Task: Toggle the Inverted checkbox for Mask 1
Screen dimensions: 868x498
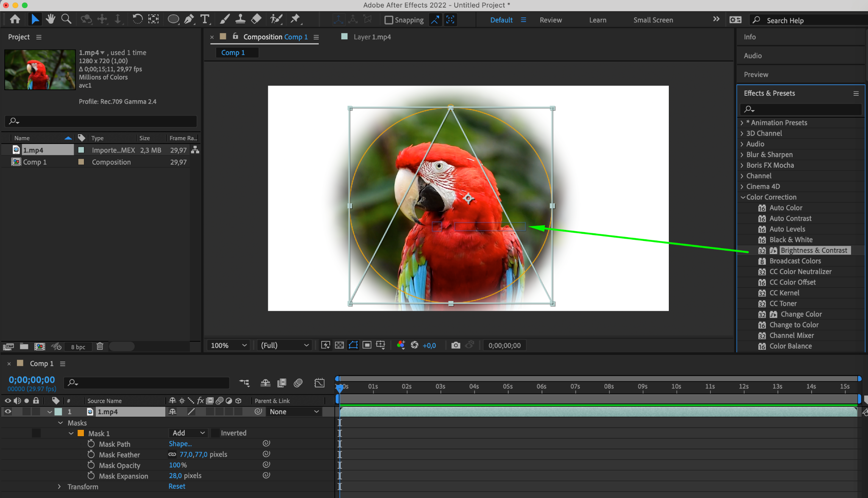Action: pyautogui.click(x=216, y=433)
